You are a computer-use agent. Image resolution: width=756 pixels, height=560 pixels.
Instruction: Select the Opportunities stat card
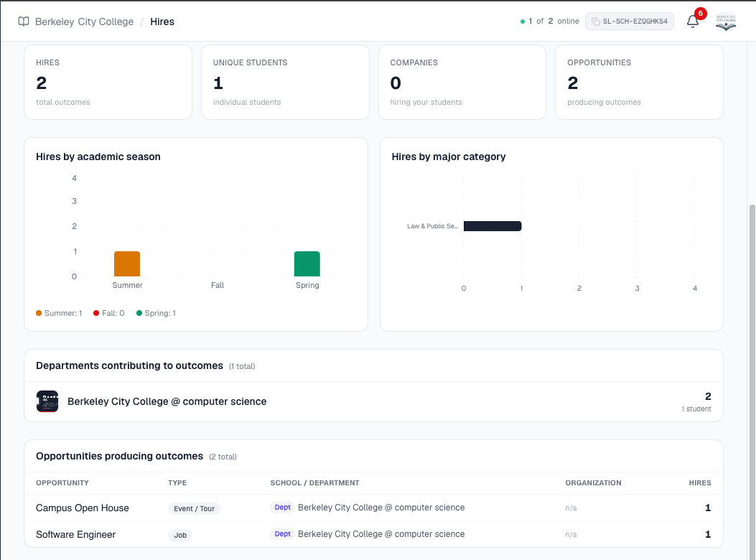(639, 82)
